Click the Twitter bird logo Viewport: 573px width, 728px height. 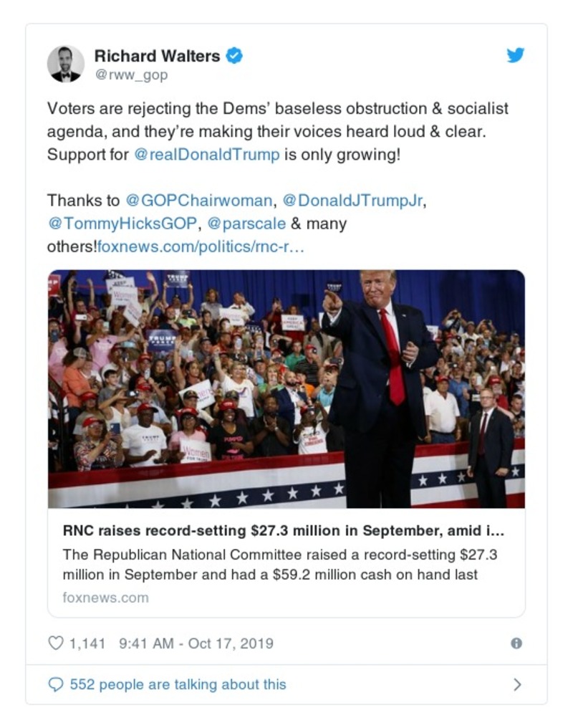coord(515,54)
